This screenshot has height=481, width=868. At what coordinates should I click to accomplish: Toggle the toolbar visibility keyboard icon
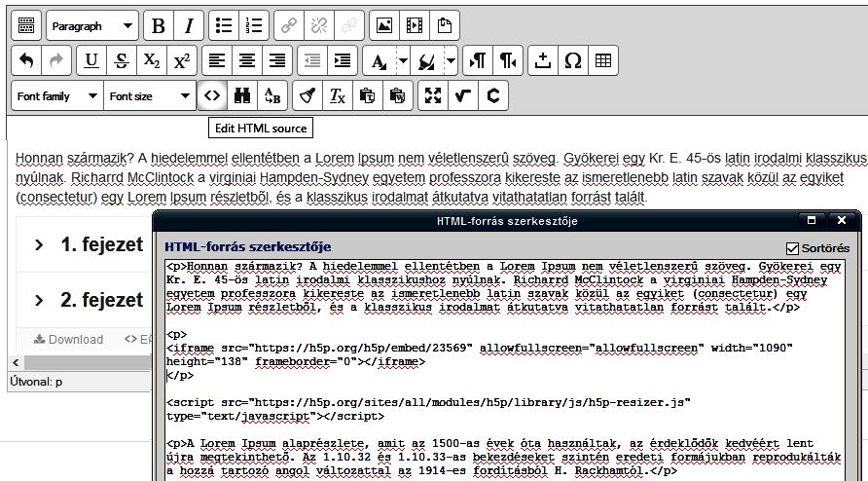tap(26, 25)
